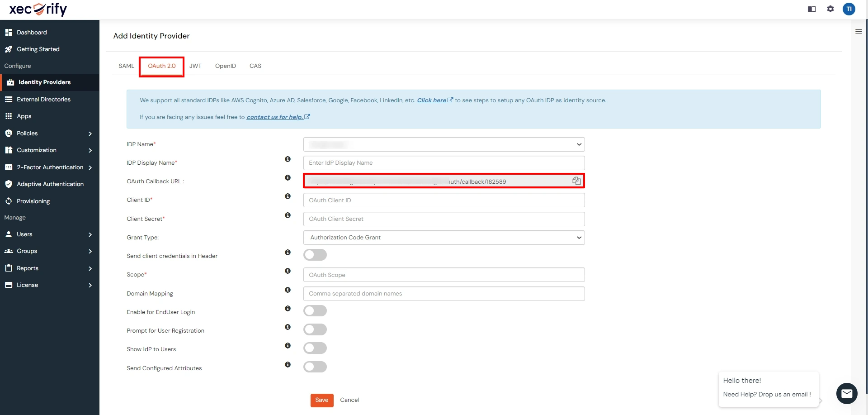Copy the OAuth Callback URL

pyautogui.click(x=576, y=181)
